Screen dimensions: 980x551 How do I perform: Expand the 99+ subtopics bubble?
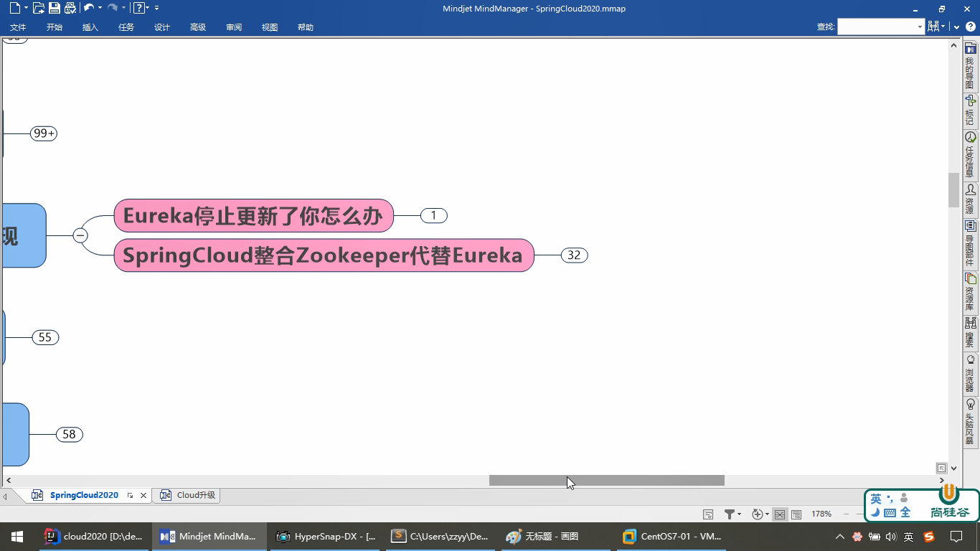(x=44, y=133)
